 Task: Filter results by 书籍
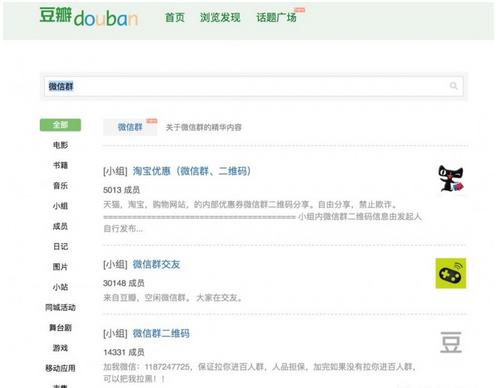[x=60, y=165]
